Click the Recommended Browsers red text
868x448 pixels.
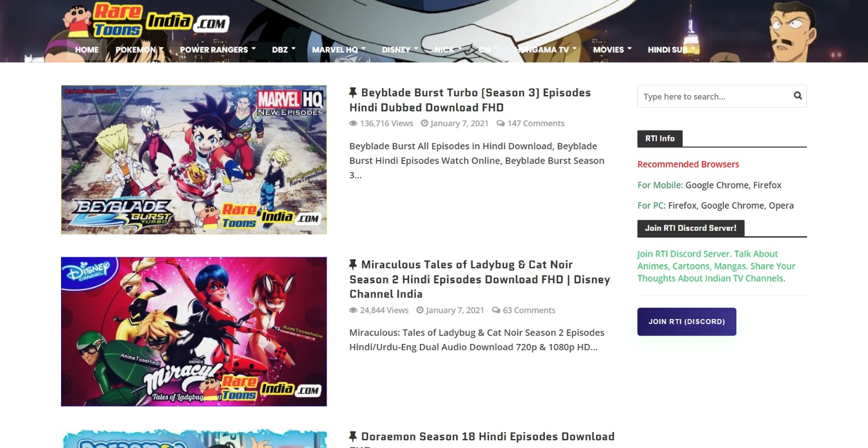(688, 164)
